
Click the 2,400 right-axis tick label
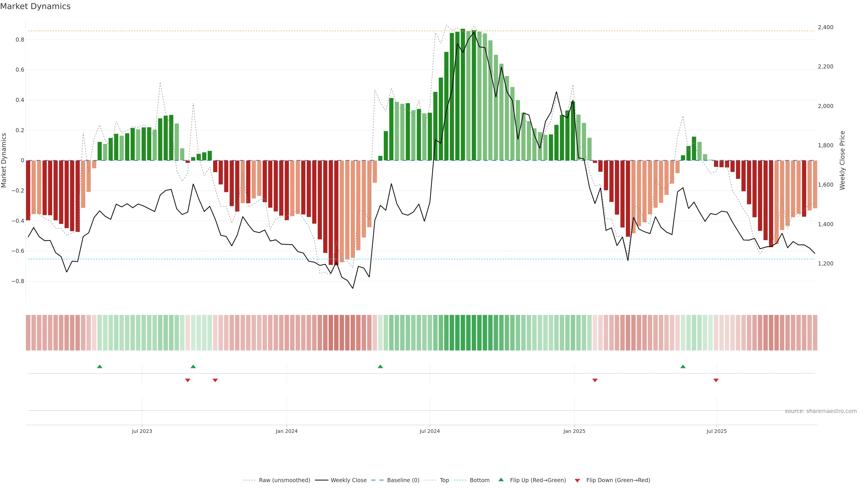coord(826,27)
